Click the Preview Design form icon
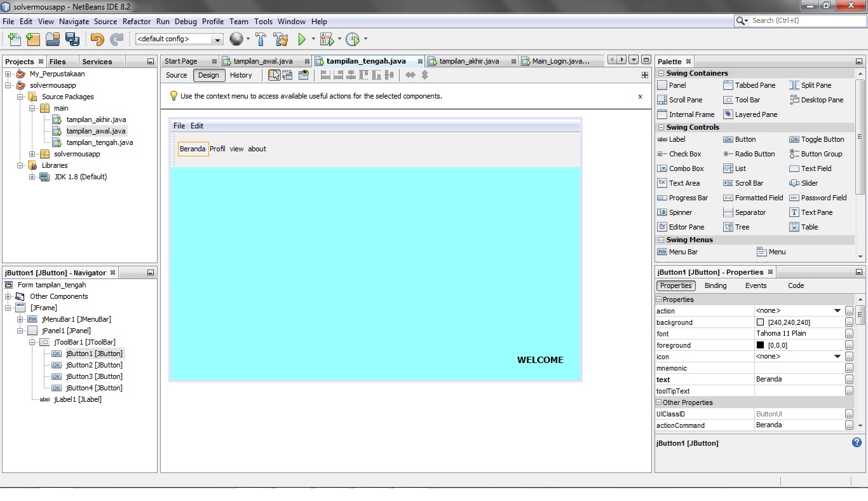This screenshot has width=868, height=501. pyautogui.click(x=303, y=75)
